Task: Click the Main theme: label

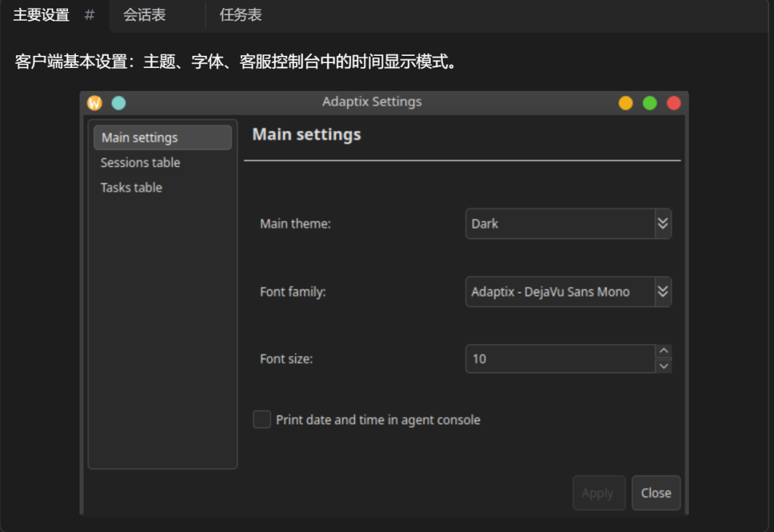Action: [x=295, y=224]
